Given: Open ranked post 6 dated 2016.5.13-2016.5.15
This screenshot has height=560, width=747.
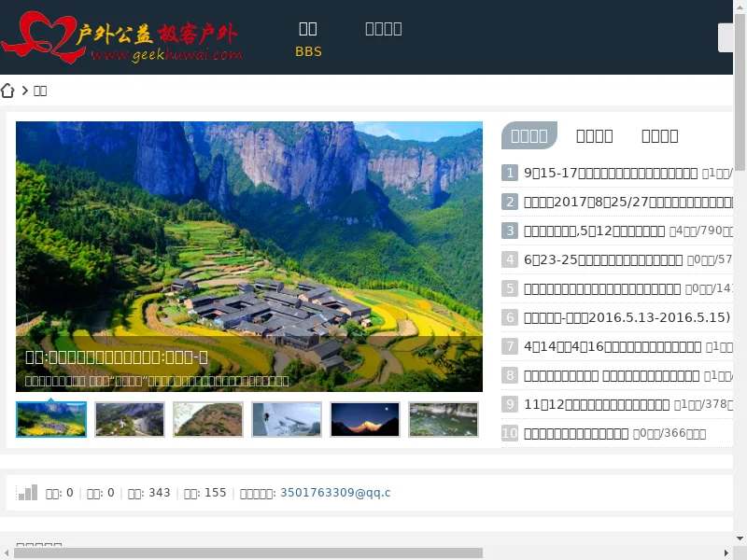Looking at the screenshot, I should click(x=627, y=317).
